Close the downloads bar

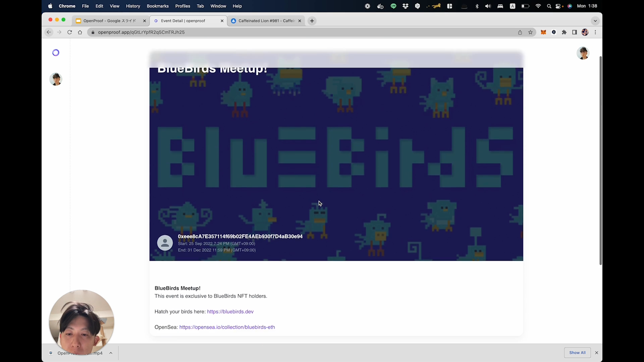[x=597, y=353]
